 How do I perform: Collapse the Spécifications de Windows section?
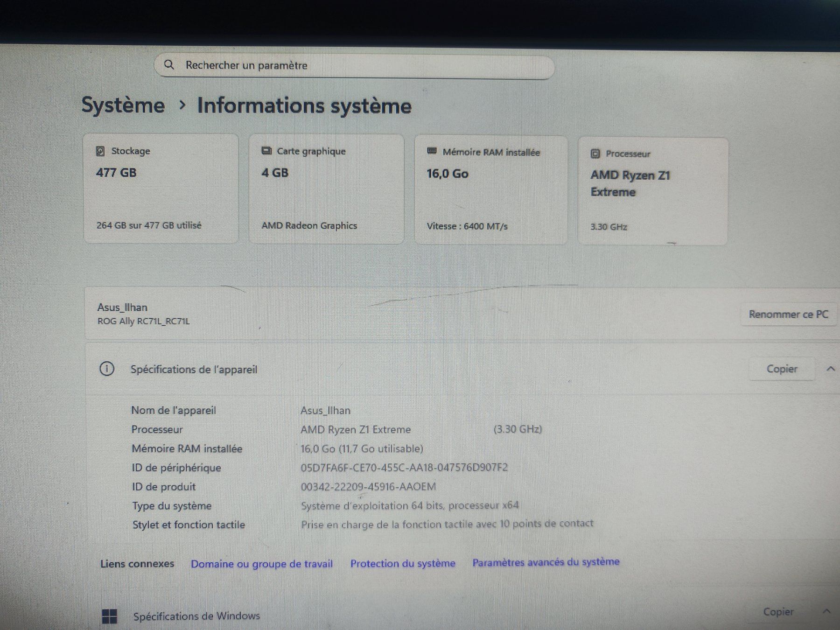coord(826,611)
